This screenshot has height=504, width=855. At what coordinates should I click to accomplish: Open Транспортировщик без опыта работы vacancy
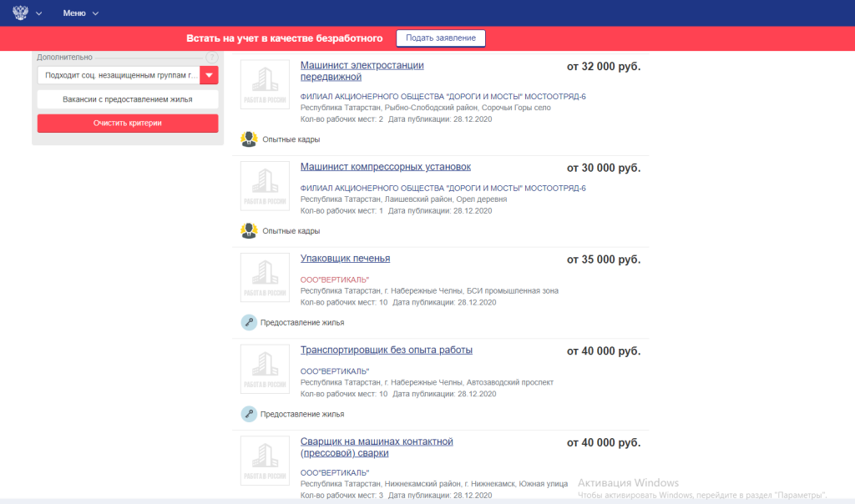point(386,350)
